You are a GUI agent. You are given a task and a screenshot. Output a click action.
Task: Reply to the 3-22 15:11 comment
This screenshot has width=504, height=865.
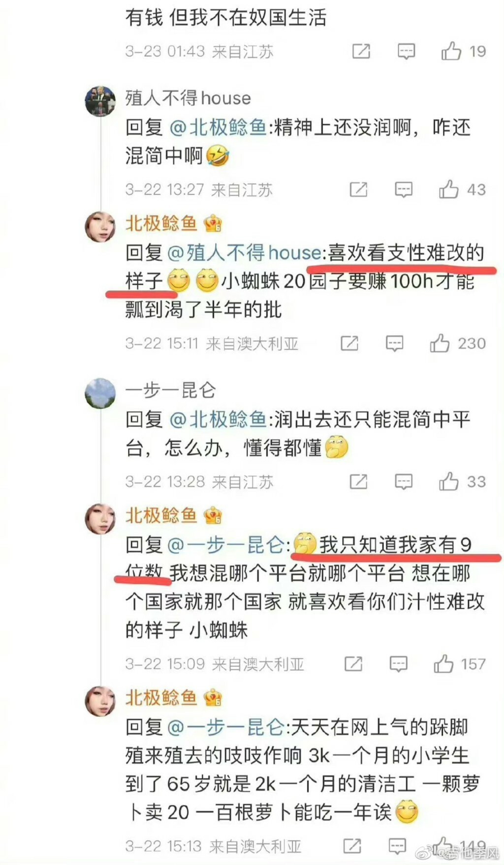pyautogui.click(x=395, y=343)
